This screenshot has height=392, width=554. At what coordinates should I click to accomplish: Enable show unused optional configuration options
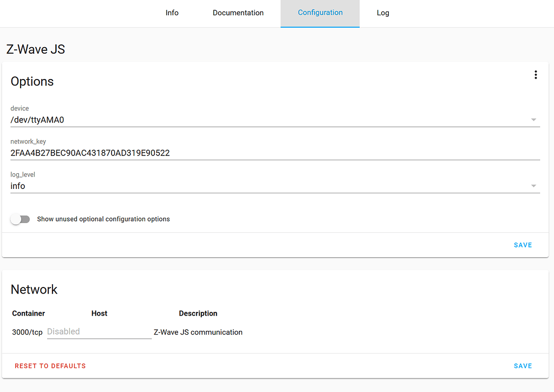pos(20,219)
